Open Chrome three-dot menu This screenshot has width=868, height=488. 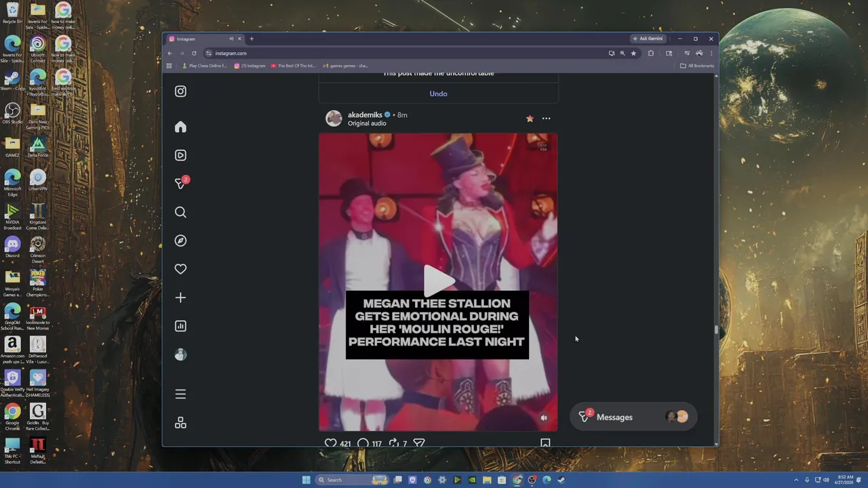click(x=711, y=54)
